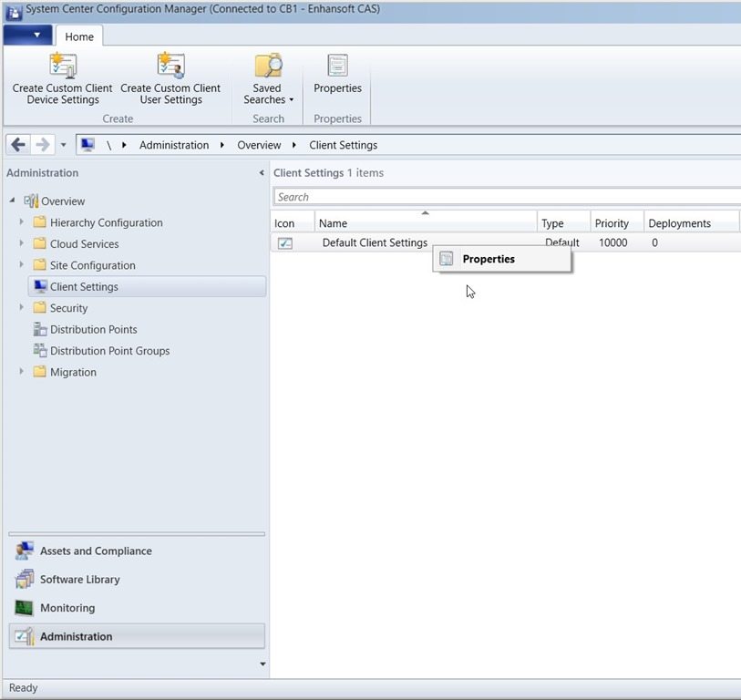Expand the root breadcrumb arrow
The width and height of the screenshot is (741, 700).
(x=124, y=145)
